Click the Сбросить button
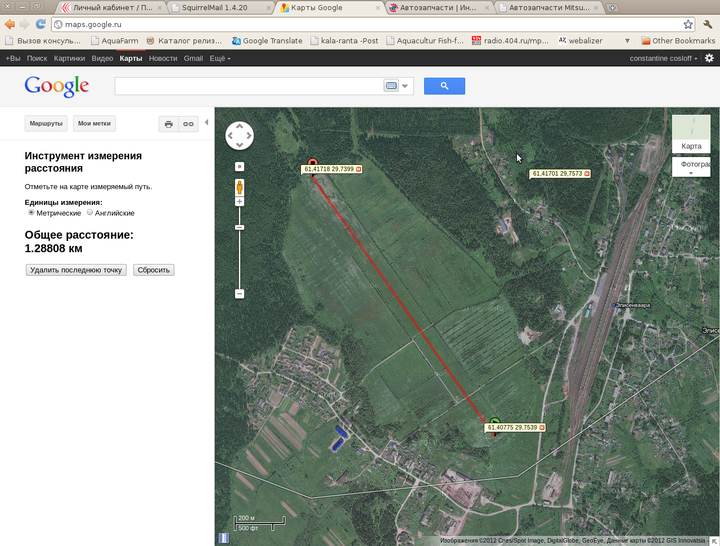 pyautogui.click(x=154, y=270)
